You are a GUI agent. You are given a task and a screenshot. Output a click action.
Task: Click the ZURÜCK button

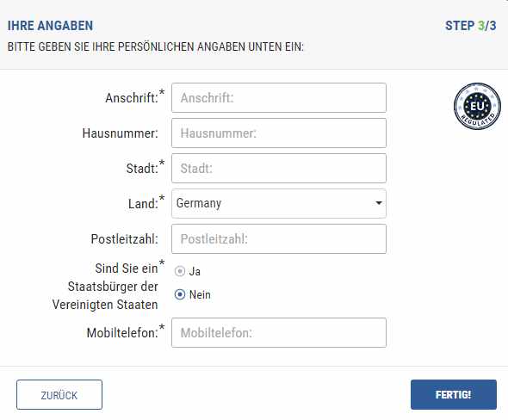pyautogui.click(x=59, y=395)
